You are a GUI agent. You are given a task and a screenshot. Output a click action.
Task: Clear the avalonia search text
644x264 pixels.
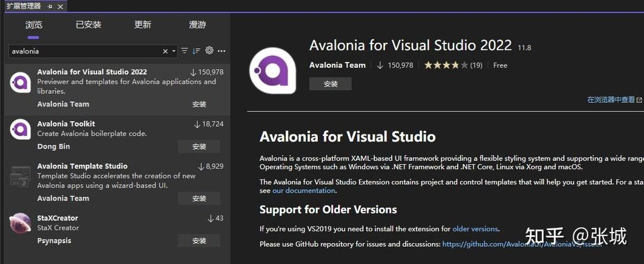pos(165,51)
